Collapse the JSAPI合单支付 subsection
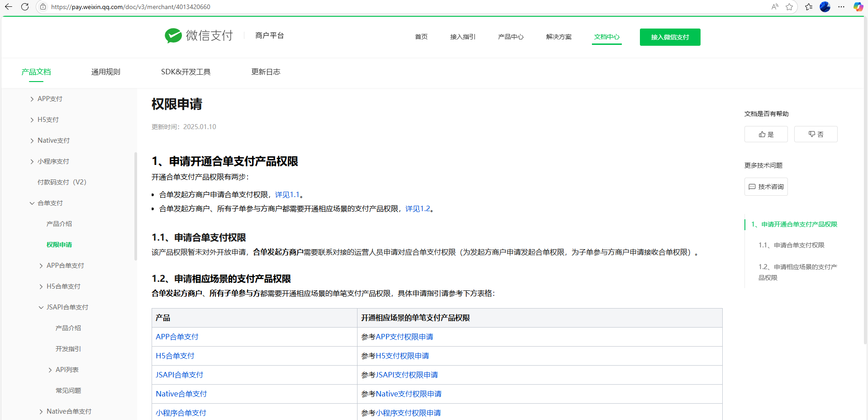 41,307
